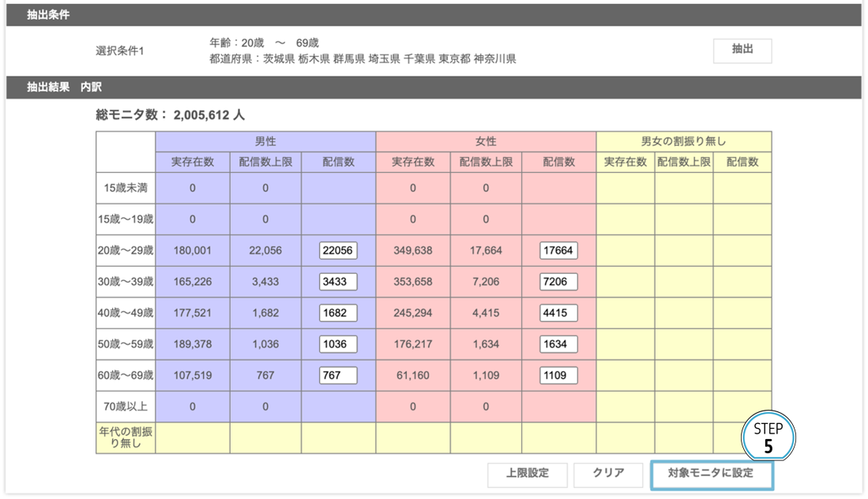Edit male 30歳〜39歳 配信数 field 3433
The width and height of the screenshot is (868, 499).
coord(338,282)
